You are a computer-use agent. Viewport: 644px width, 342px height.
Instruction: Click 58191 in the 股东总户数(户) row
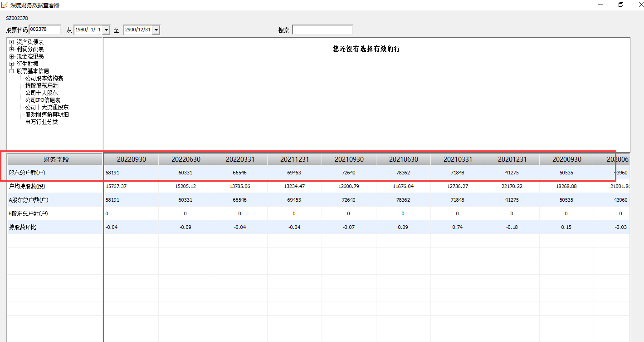coord(112,173)
